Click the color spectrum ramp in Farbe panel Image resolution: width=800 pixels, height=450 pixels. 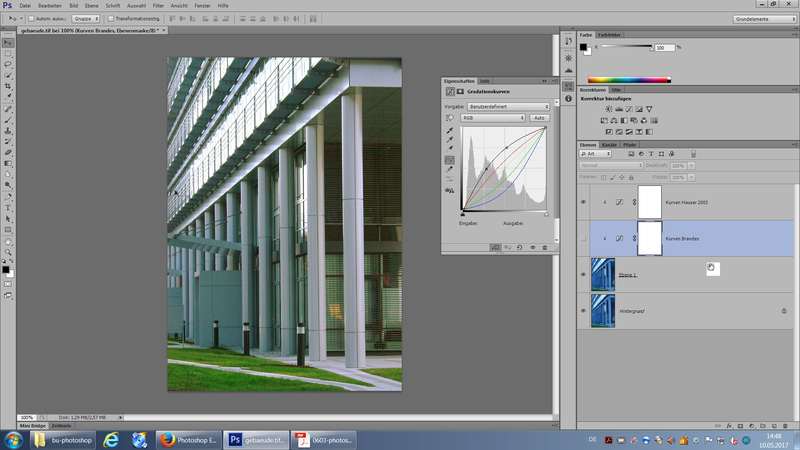coord(627,79)
